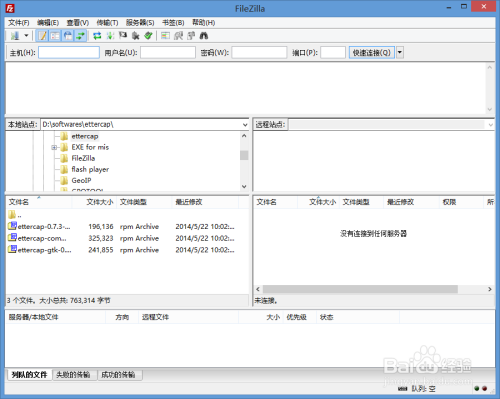This screenshot has width=500, height=399.
Task: Focus the 用户名(U) username field
Action: tap(168, 53)
